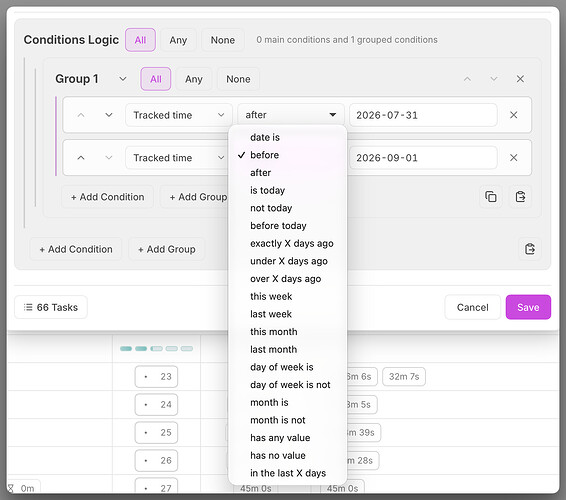Edit the 2026-07-31 date field
Screen dimensions: 566x500
[x=423, y=115]
